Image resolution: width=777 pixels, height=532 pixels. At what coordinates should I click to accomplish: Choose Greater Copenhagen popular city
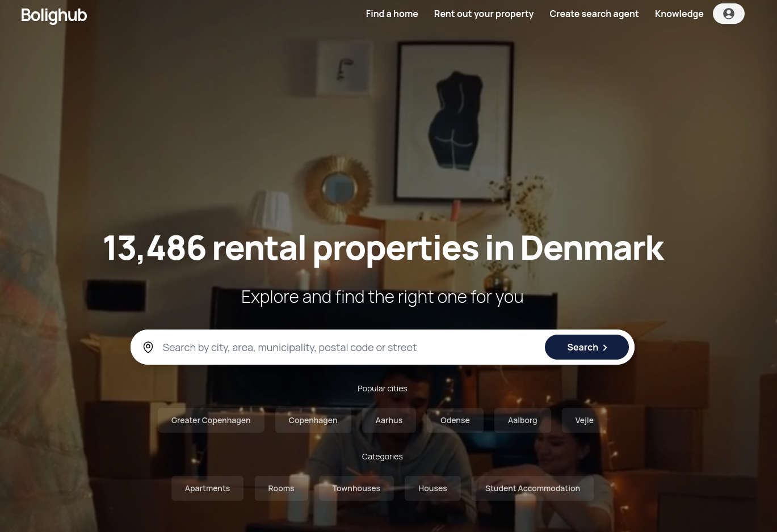211,420
